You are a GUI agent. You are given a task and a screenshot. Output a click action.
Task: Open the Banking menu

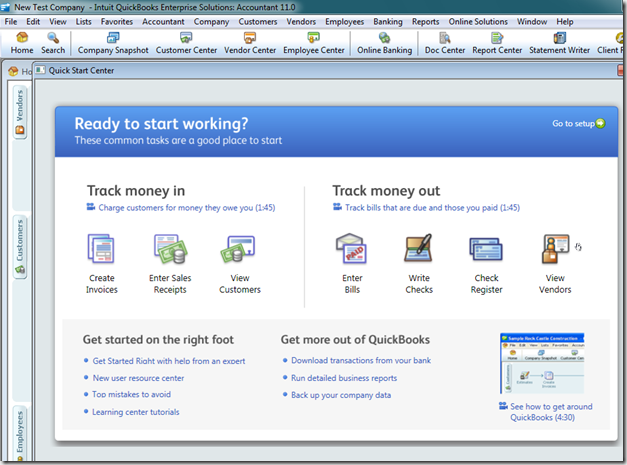388,22
